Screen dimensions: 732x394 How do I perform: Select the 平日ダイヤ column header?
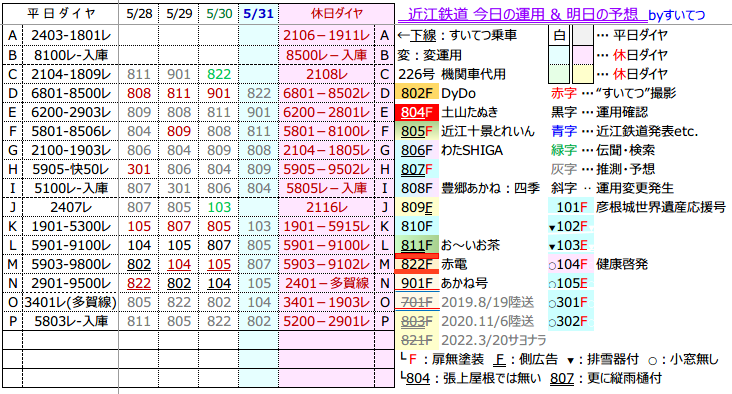(61, 14)
